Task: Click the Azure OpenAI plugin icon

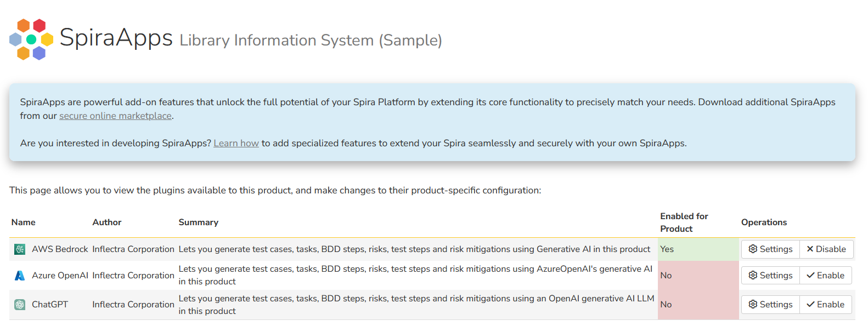Action: [x=20, y=276]
